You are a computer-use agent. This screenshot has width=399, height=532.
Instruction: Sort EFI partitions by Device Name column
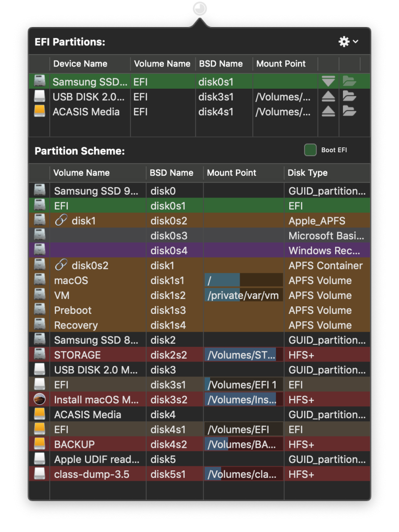(x=80, y=64)
